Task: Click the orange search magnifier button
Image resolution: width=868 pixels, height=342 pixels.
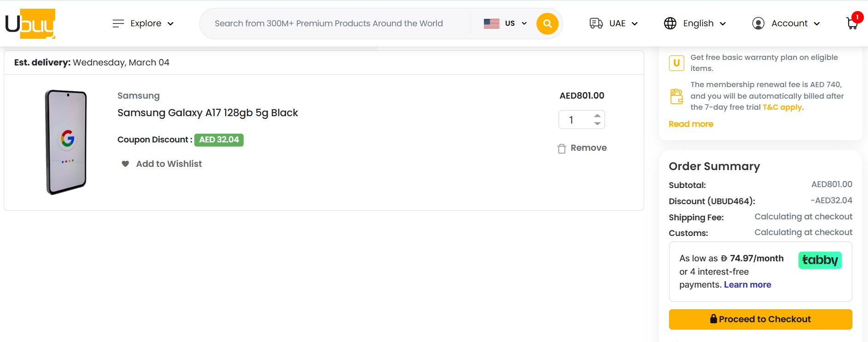Action: tap(547, 24)
